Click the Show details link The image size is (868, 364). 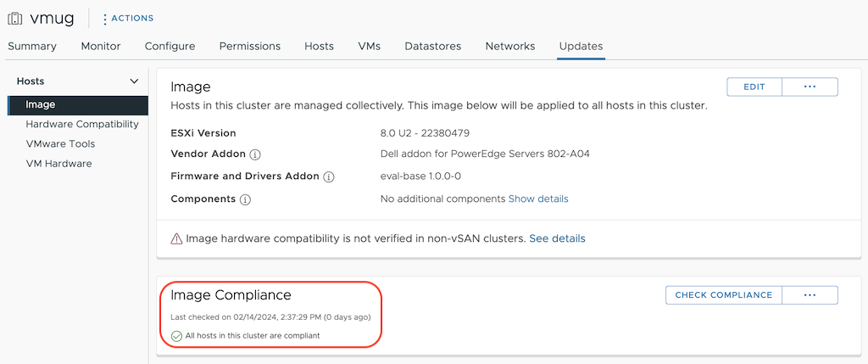tap(538, 199)
